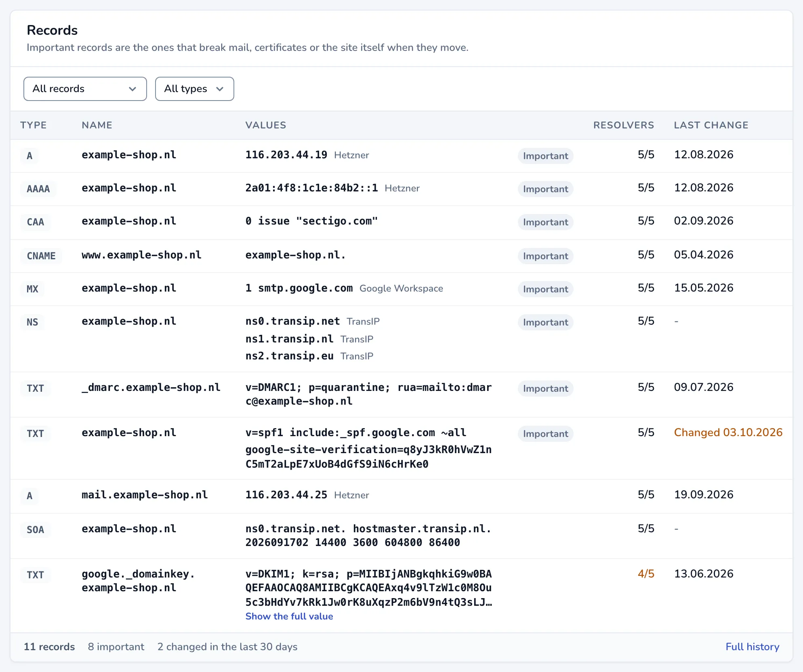
Task: Click the v=DKIM1 key value
Action: (368, 588)
